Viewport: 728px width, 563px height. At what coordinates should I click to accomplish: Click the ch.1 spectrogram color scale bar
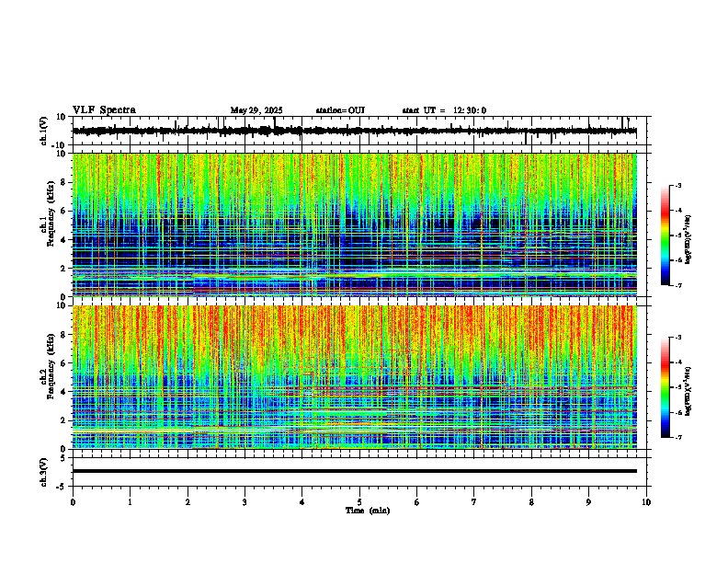point(665,236)
